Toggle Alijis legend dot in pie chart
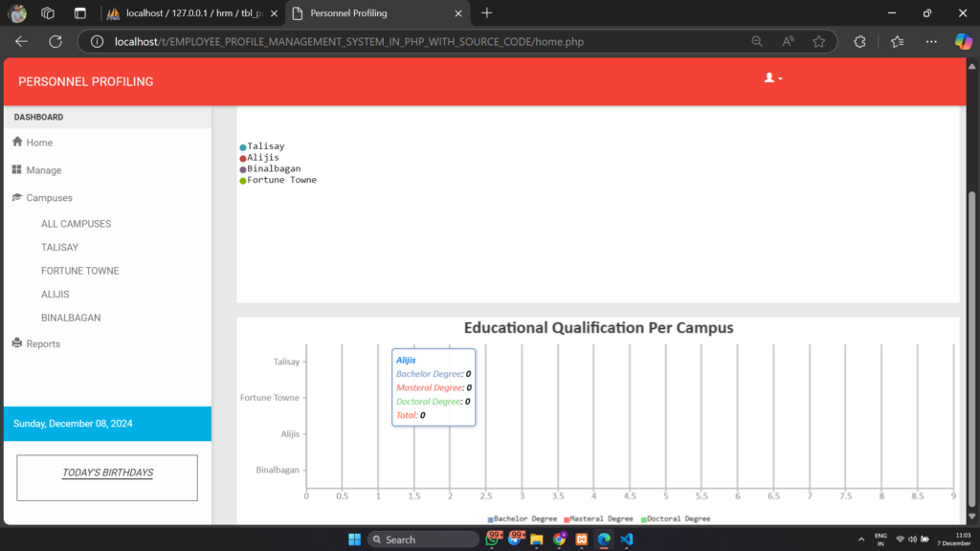The height and width of the screenshot is (551, 980). 243,159
